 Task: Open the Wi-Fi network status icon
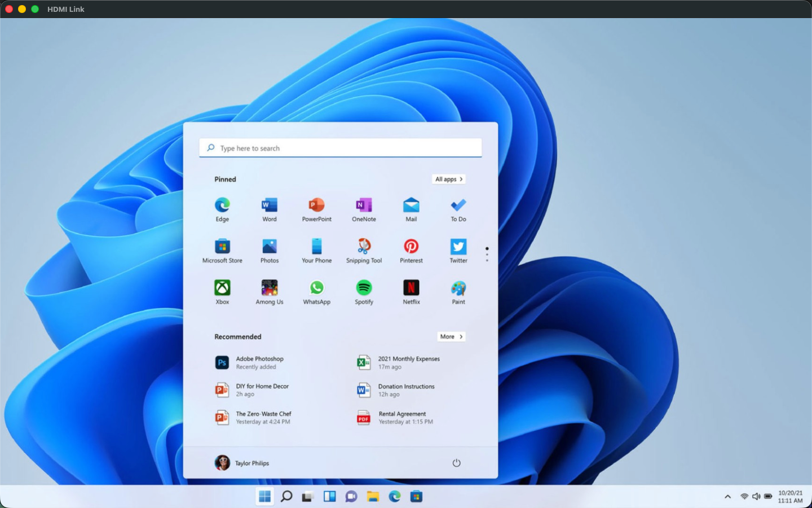(x=744, y=497)
